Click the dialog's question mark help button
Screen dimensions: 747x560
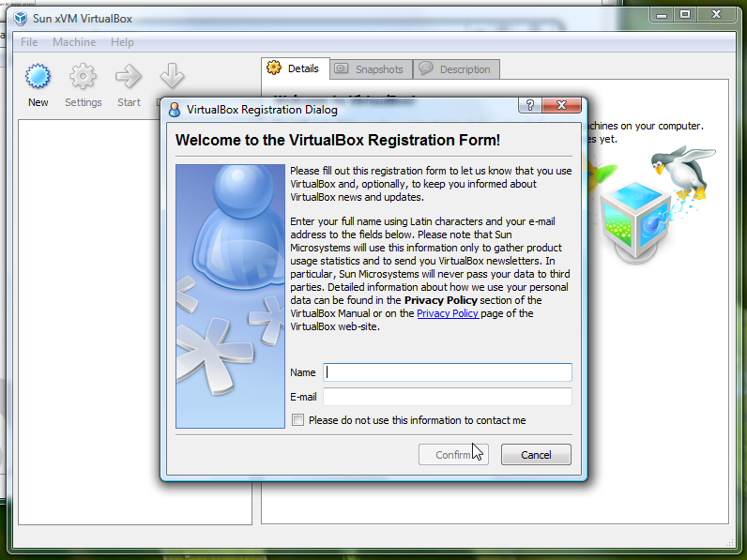[530, 105]
